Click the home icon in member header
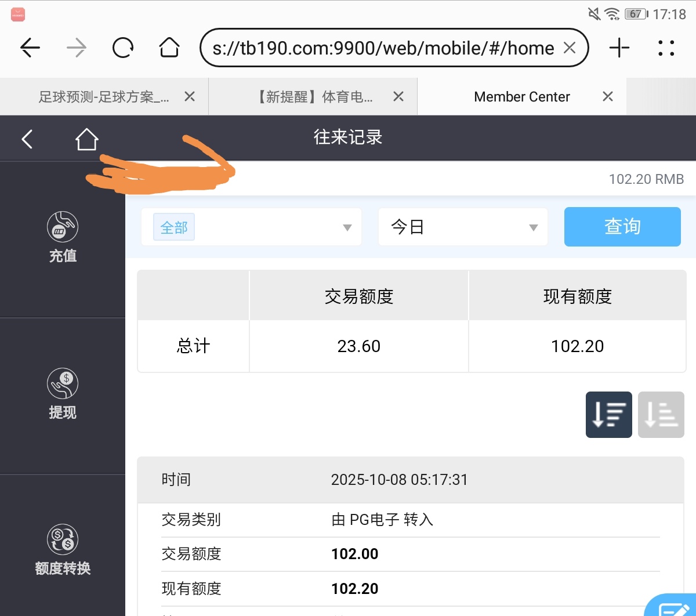This screenshot has width=696, height=616. pyautogui.click(x=86, y=139)
